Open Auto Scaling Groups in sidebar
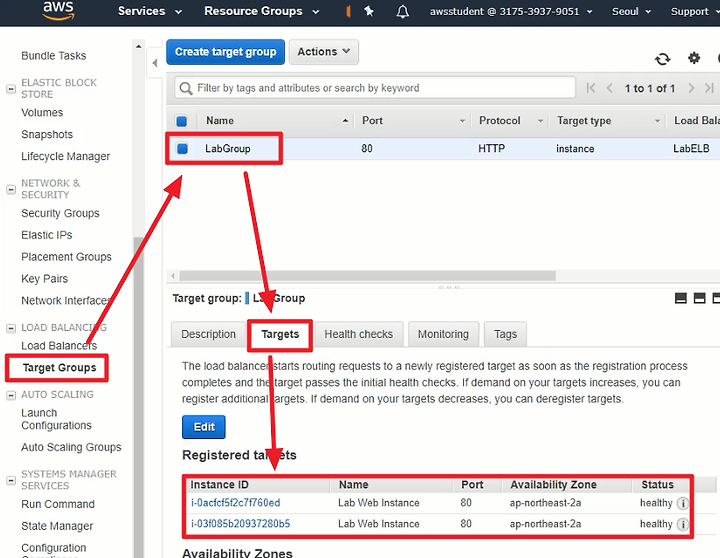Image resolution: width=720 pixels, height=558 pixels. (71, 447)
